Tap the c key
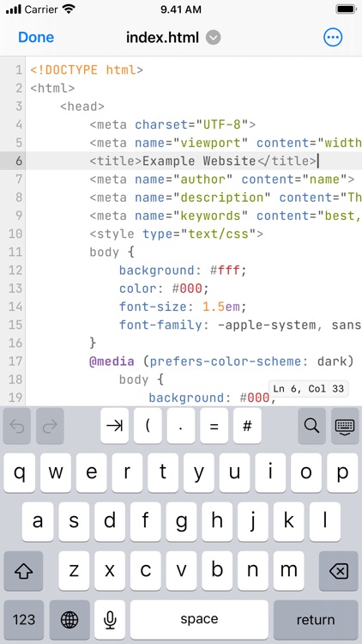This screenshot has height=644, width=362. 145,571
